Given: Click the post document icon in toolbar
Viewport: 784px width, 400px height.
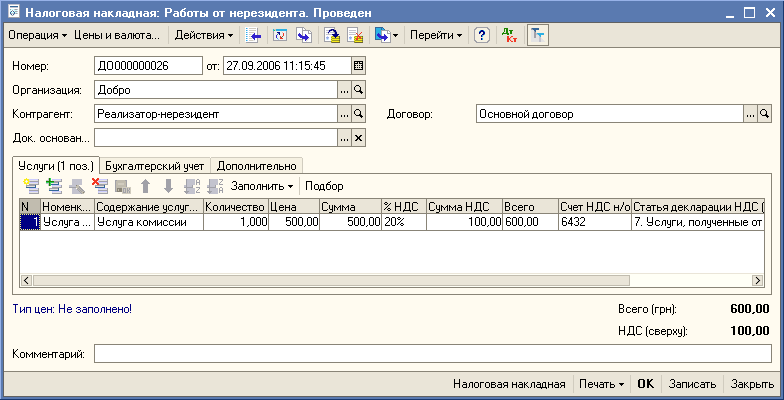Looking at the screenshot, I should 333,35.
